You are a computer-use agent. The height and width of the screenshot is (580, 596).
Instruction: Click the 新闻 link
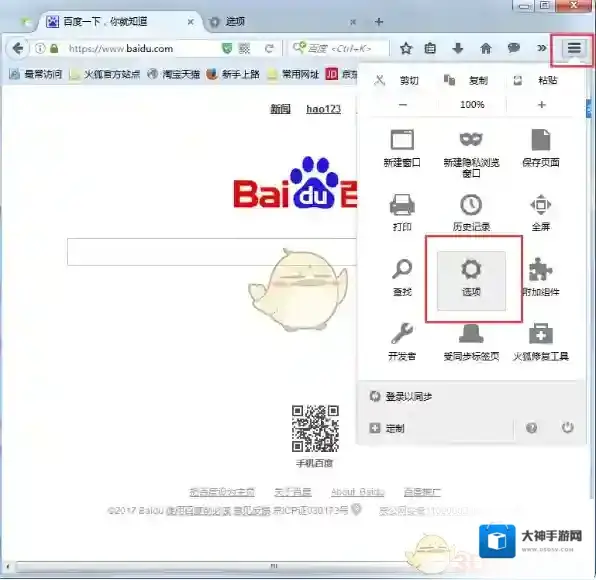click(280, 109)
